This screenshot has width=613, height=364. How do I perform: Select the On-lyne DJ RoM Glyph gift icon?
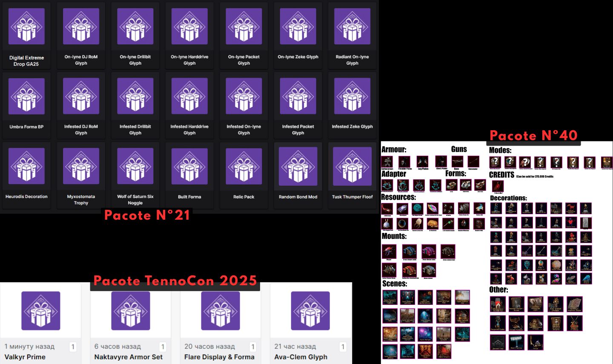click(81, 26)
